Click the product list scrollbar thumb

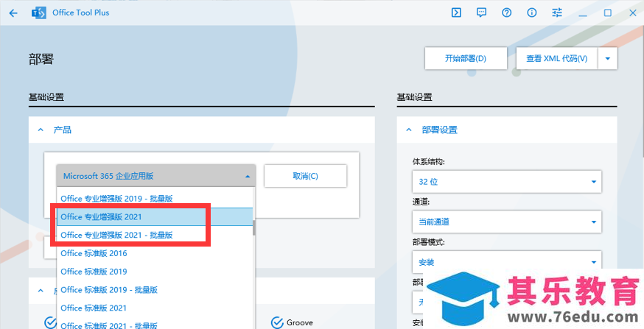pyautogui.click(x=254, y=227)
